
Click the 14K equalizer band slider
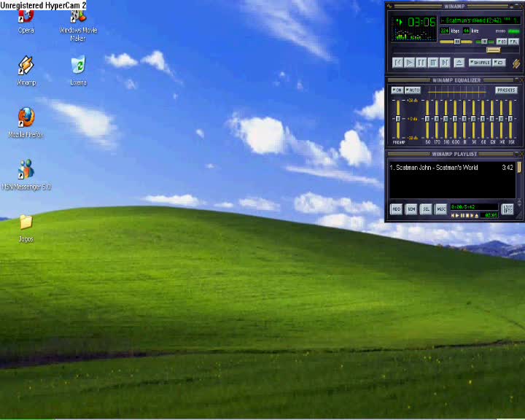point(501,119)
